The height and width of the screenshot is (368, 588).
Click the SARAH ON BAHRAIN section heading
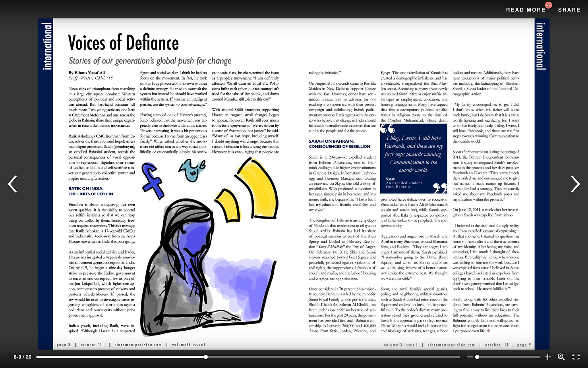point(331,141)
